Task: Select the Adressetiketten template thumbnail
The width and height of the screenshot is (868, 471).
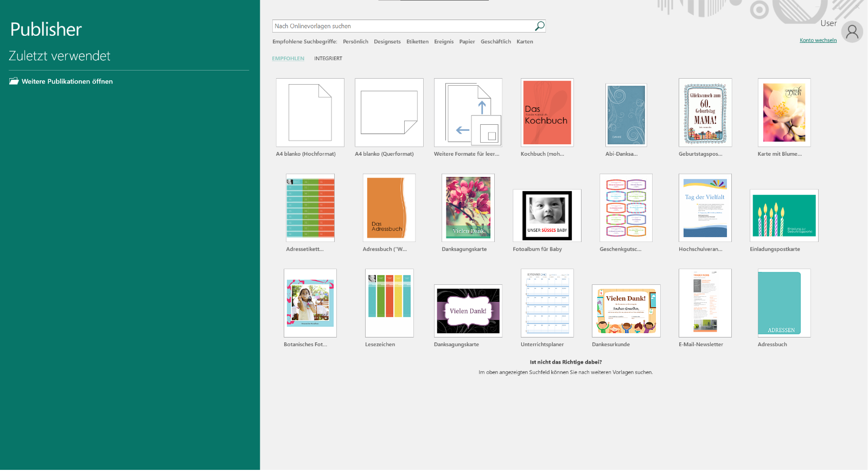Action: 310,208
